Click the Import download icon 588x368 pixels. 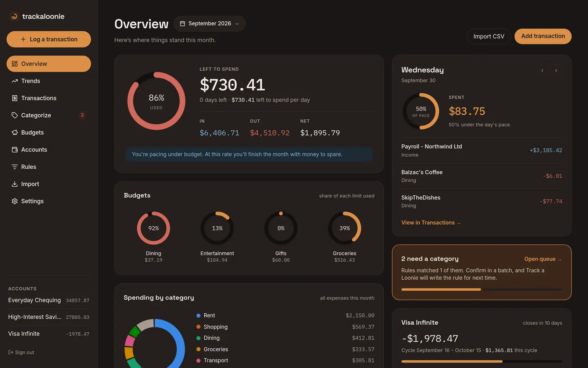pyautogui.click(x=15, y=184)
